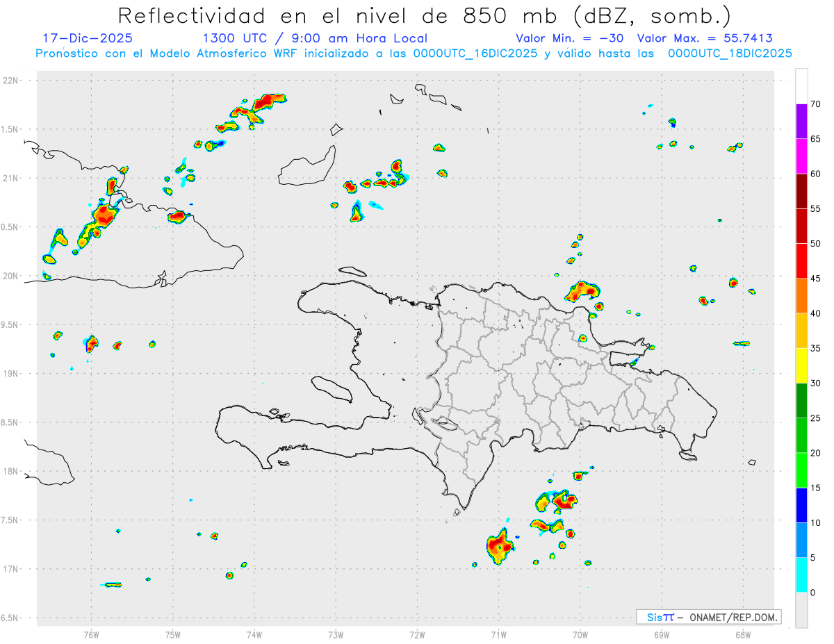Click the time '1300 UTC / 9:00 am Hora Local'
The image size is (834, 644).
[315, 38]
